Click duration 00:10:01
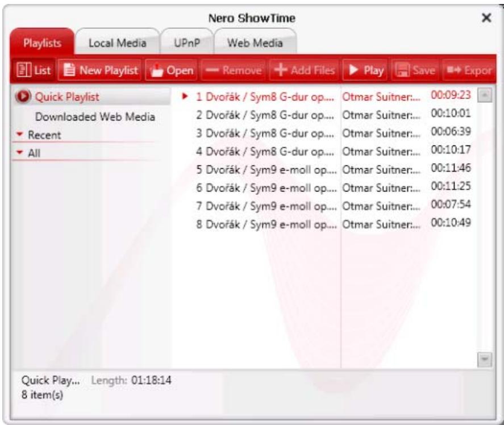The width and height of the screenshot is (504, 425). (451, 113)
